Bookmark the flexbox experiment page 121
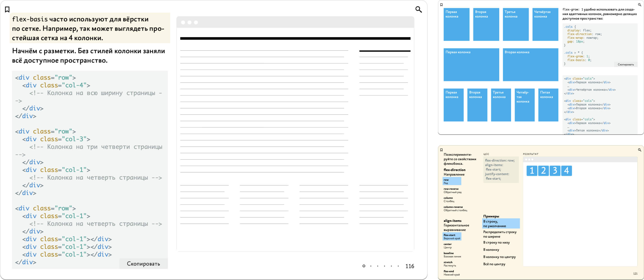The image size is (644, 280). (441, 150)
